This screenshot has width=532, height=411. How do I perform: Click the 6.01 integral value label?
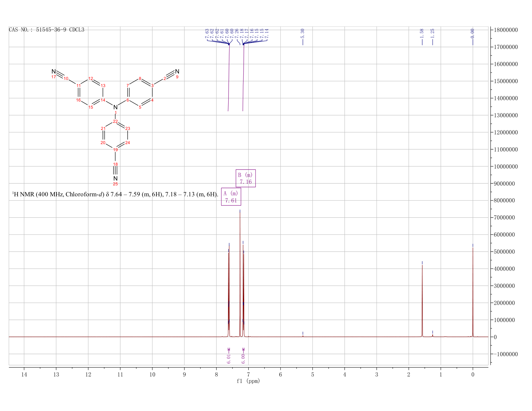click(x=229, y=359)
